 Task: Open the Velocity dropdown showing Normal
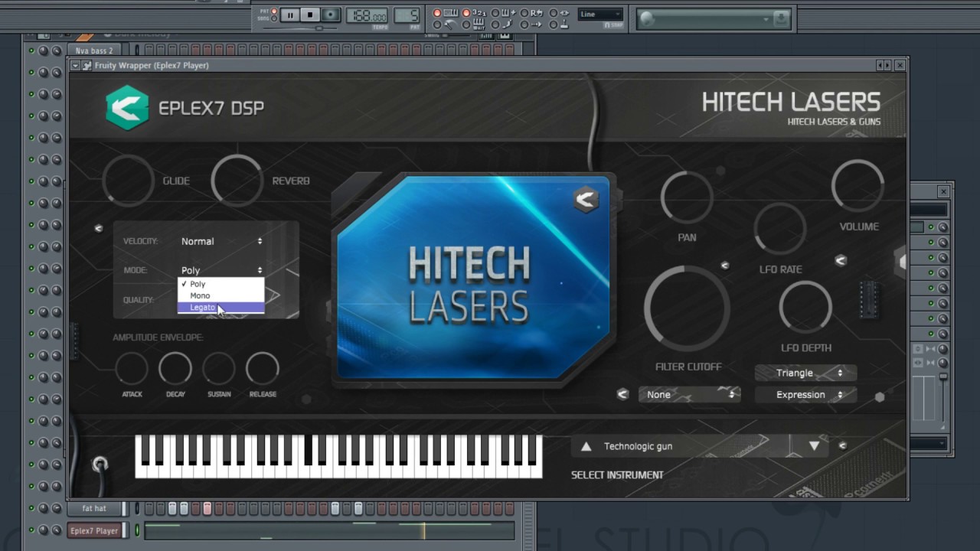(x=221, y=241)
